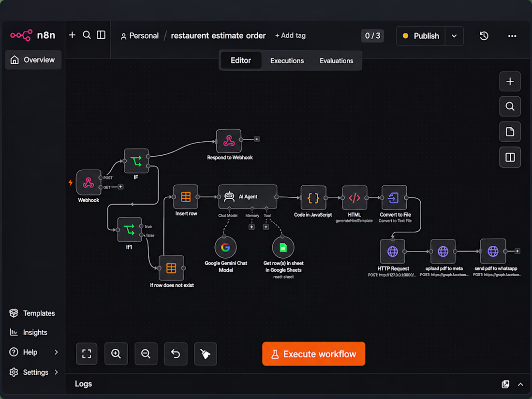Switch to the Evaluations tab
This screenshot has height=399, width=532.
click(x=336, y=61)
